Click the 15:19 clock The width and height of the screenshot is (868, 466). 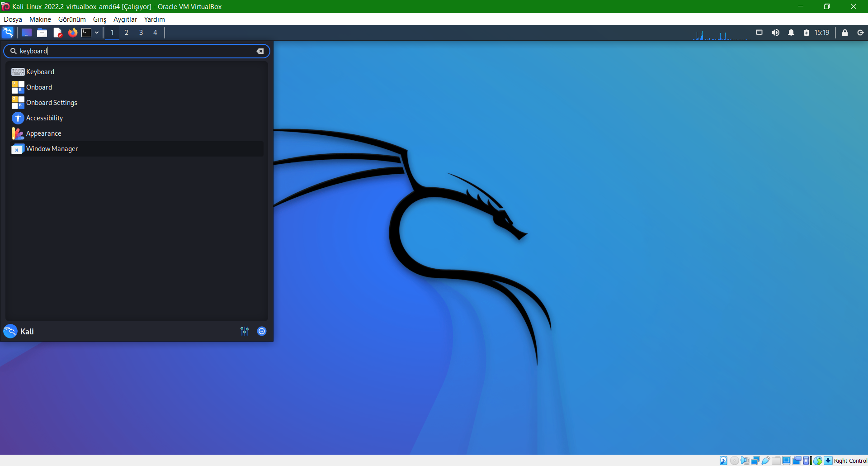click(x=822, y=33)
